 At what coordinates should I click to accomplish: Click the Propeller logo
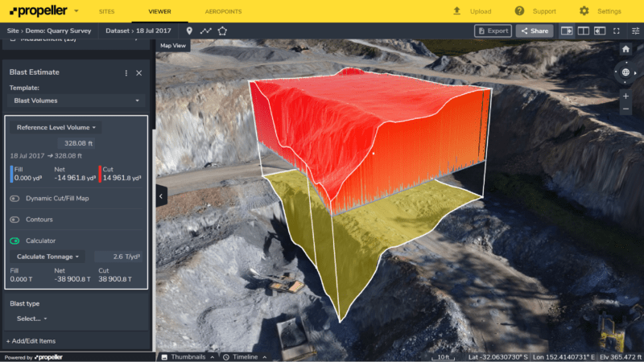click(x=38, y=11)
